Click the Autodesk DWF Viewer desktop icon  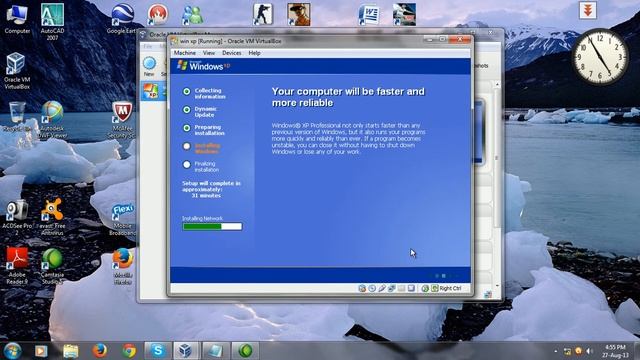coord(52,119)
